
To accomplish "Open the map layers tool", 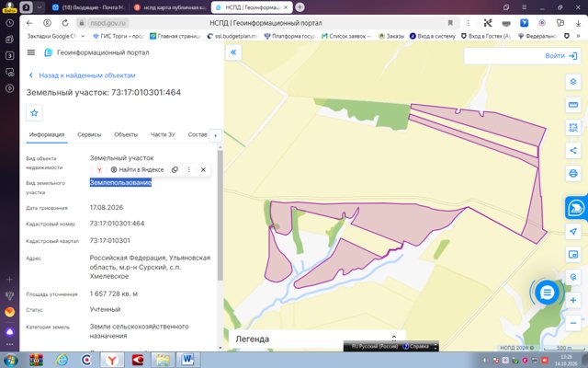I will [573, 82].
